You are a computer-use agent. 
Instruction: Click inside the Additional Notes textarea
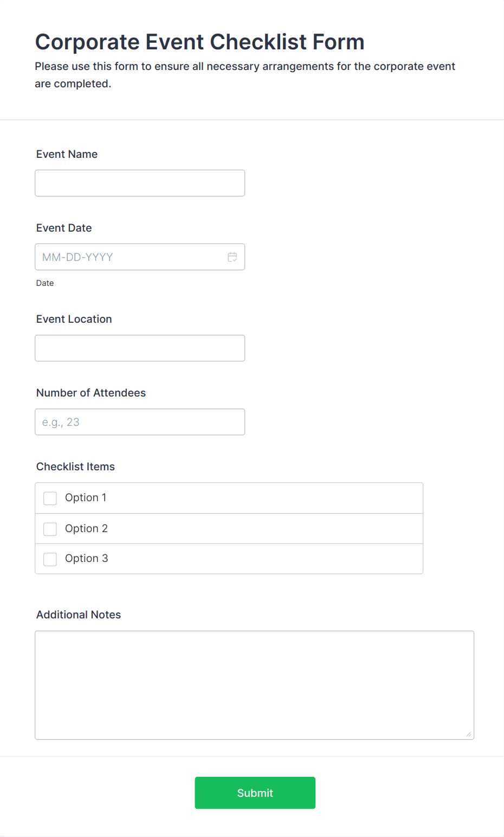coord(254,685)
